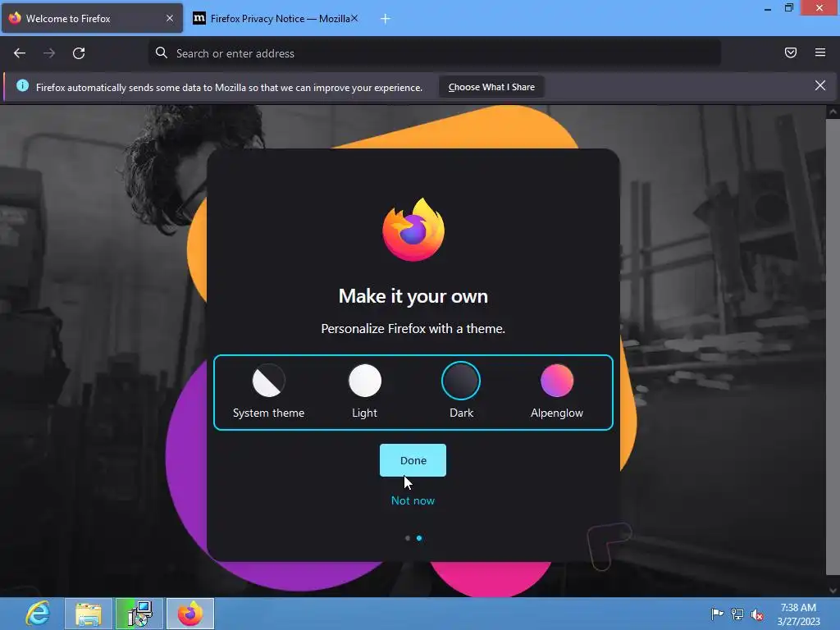Switch to Welcome to Firefox tab
Viewport: 840px width, 630px height.
coord(92,18)
